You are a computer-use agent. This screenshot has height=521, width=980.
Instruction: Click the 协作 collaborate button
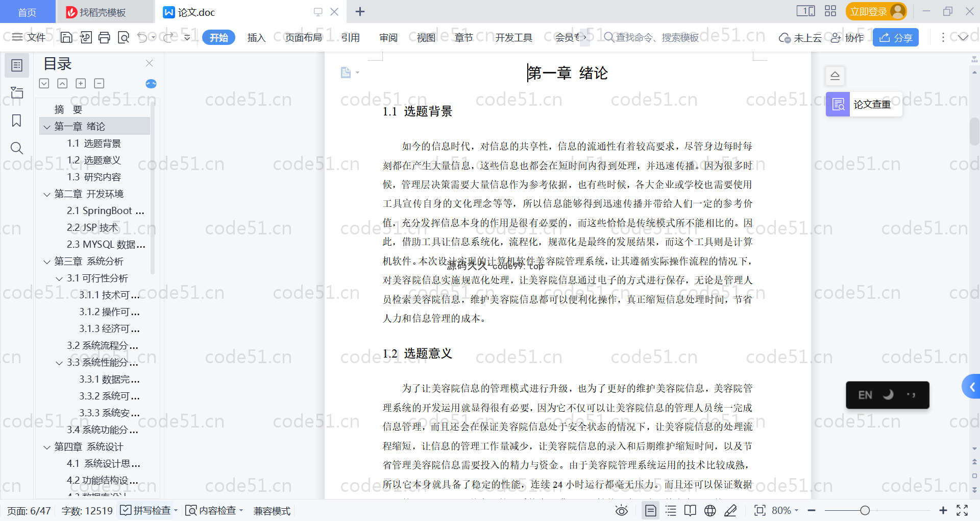pos(847,37)
